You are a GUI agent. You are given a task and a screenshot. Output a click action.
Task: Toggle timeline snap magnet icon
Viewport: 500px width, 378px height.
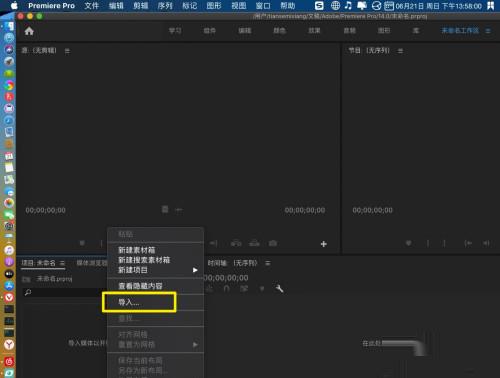[227, 289]
